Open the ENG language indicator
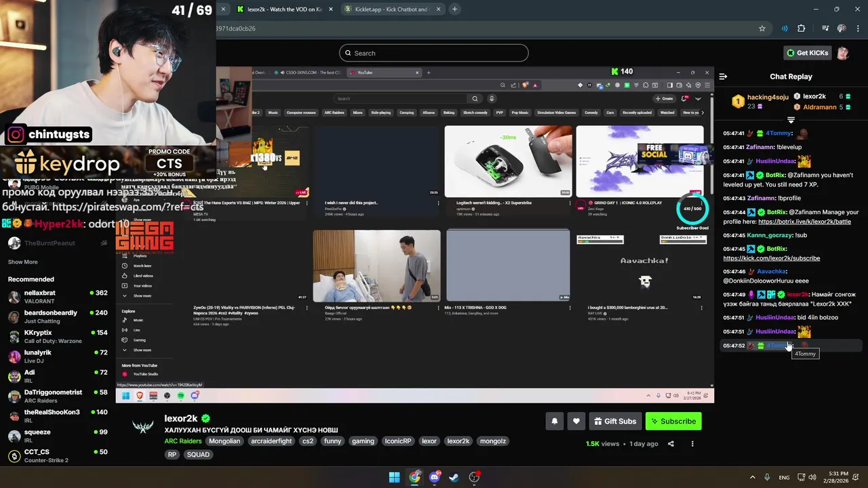 (784, 477)
